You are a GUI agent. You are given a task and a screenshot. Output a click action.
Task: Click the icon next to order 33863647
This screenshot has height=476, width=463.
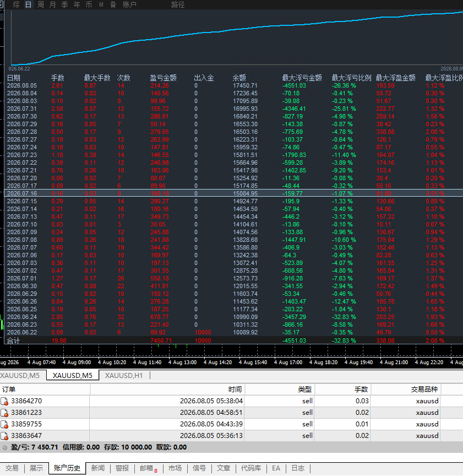4,436
